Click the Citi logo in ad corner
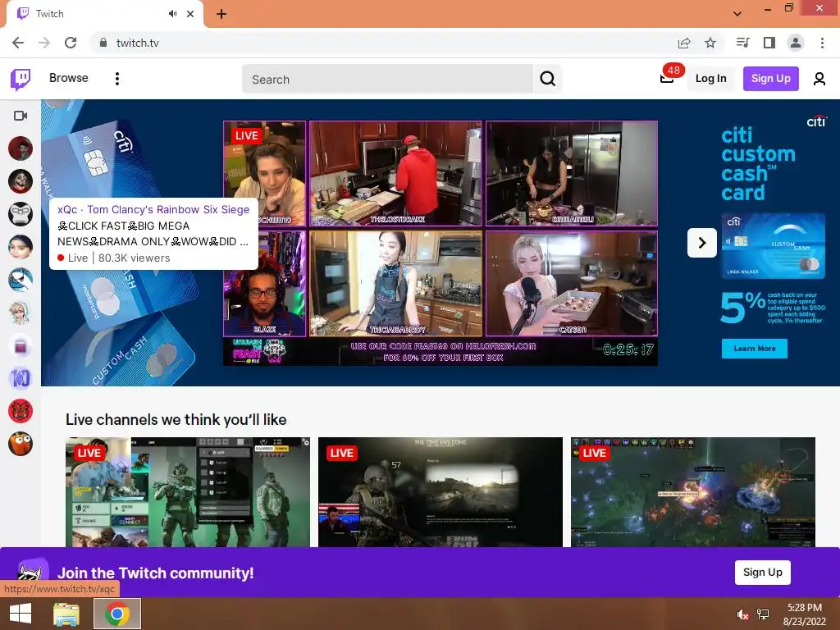The image size is (840, 630). click(816, 121)
